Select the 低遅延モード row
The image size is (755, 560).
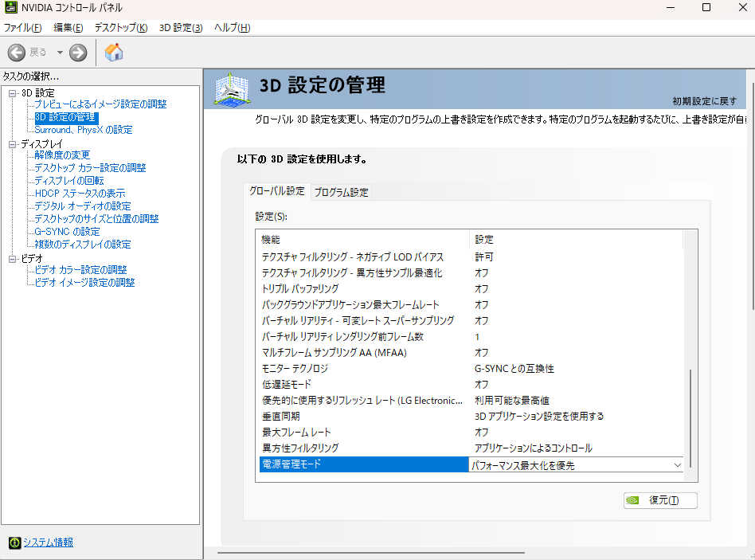point(471,385)
